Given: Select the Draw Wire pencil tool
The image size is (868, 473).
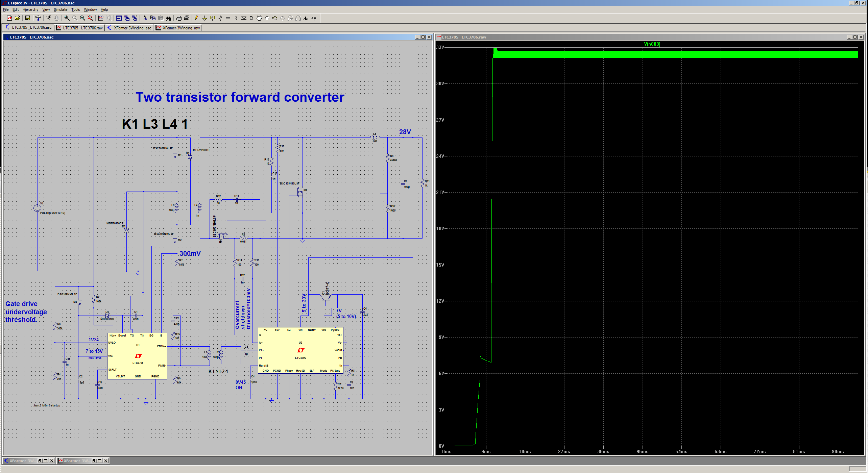Looking at the screenshot, I should [197, 18].
